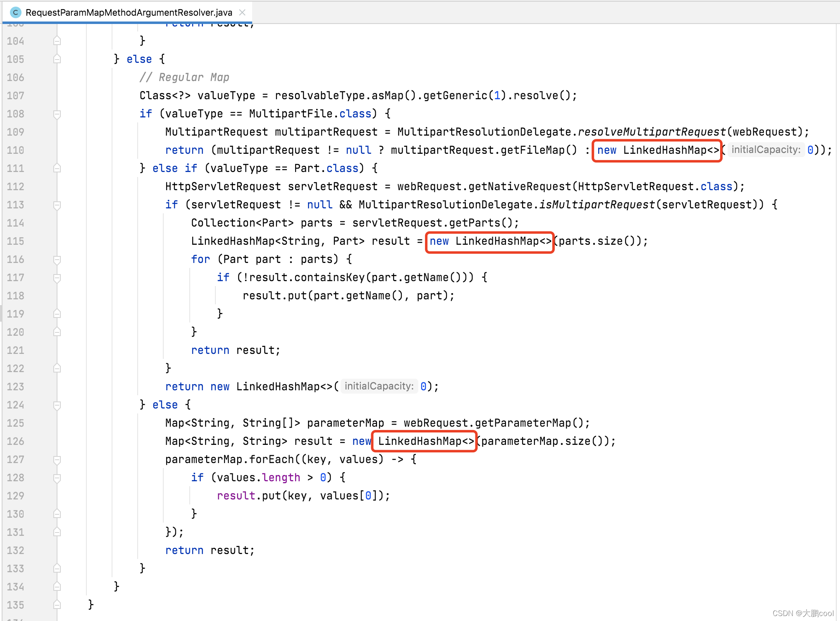The width and height of the screenshot is (840, 621).
Task: Click 'new LinkedHashMap<>' on line 110
Action: [658, 150]
